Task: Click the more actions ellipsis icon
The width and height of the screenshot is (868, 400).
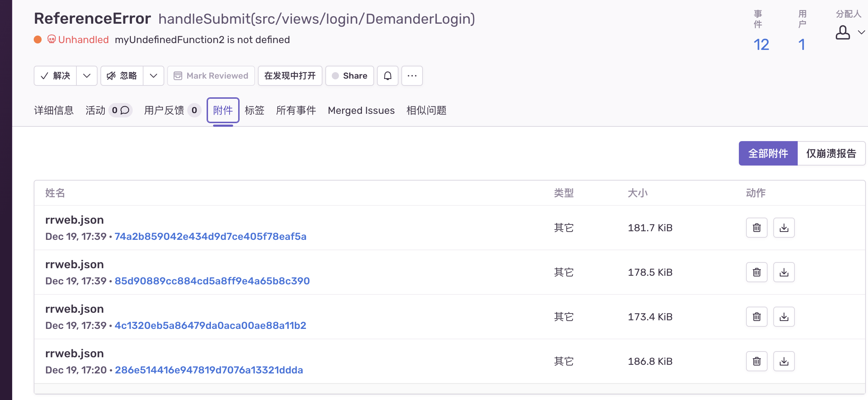Action: (x=411, y=76)
